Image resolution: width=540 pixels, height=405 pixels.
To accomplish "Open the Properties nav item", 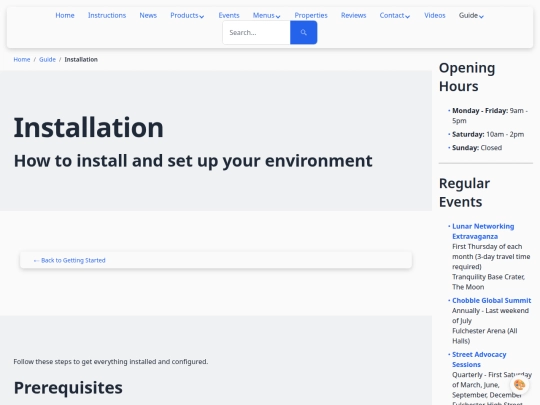I will [x=311, y=15].
